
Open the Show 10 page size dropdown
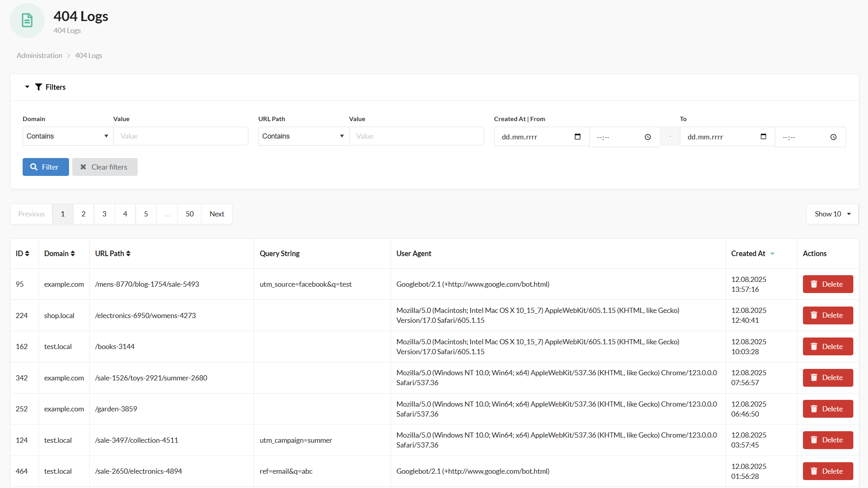pos(832,214)
